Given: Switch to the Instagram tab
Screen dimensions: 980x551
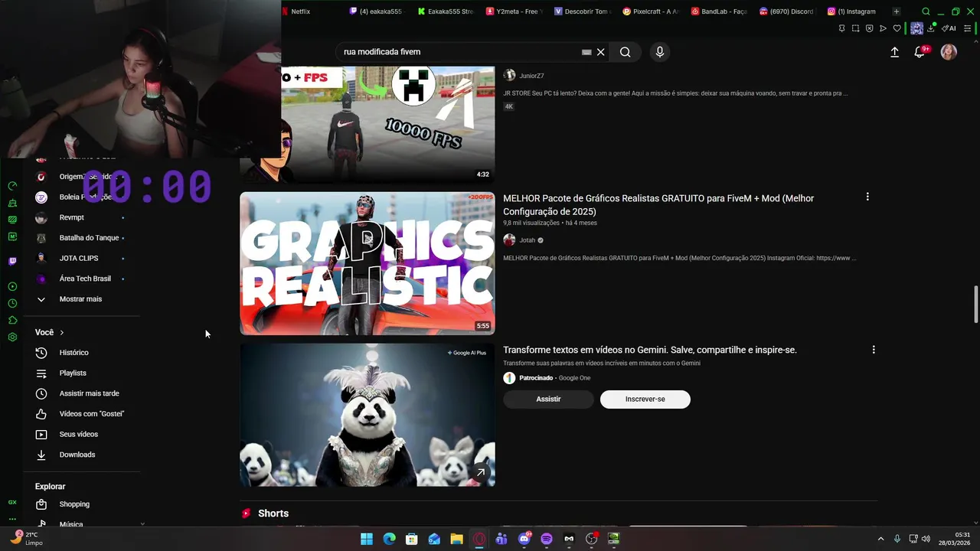Looking at the screenshot, I should pyautogui.click(x=851, y=11).
